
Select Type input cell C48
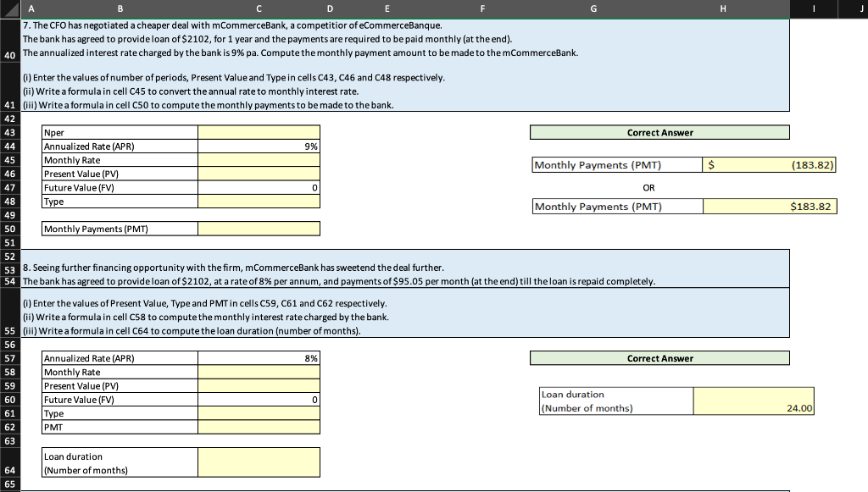pyautogui.click(x=259, y=202)
